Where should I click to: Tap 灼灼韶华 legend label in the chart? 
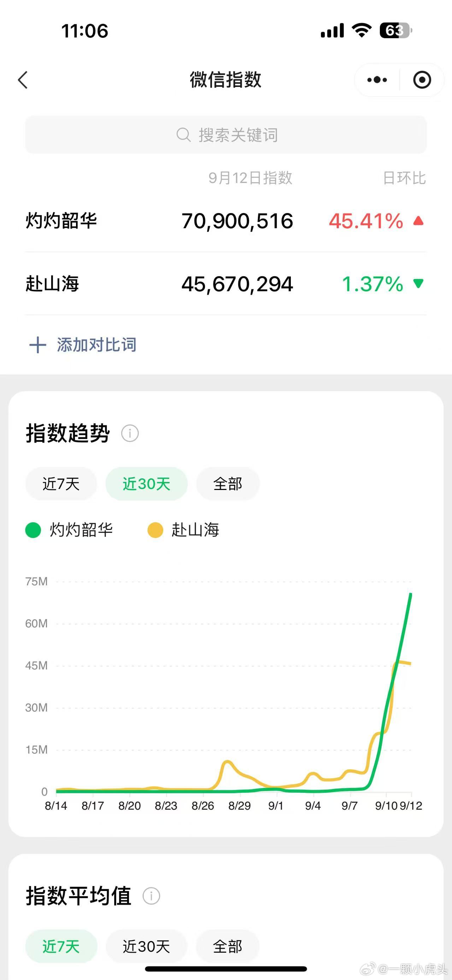click(x=81, y=530)
